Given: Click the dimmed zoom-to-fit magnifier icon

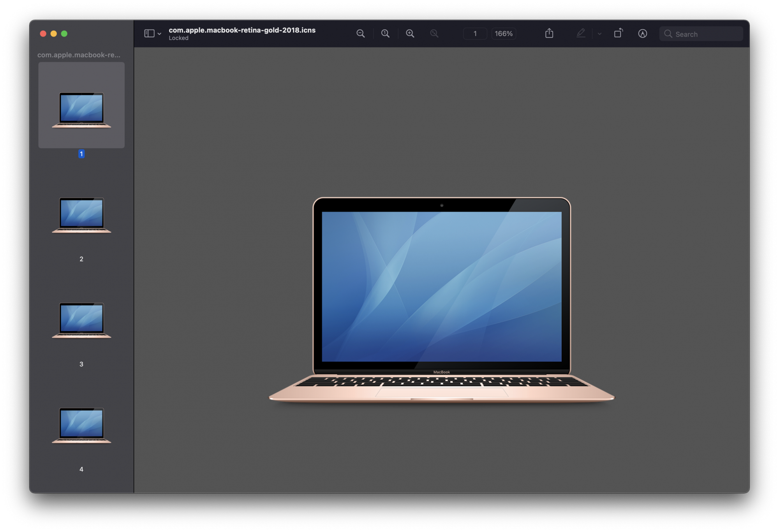Looking at the screenshot, I should point(434,34).
